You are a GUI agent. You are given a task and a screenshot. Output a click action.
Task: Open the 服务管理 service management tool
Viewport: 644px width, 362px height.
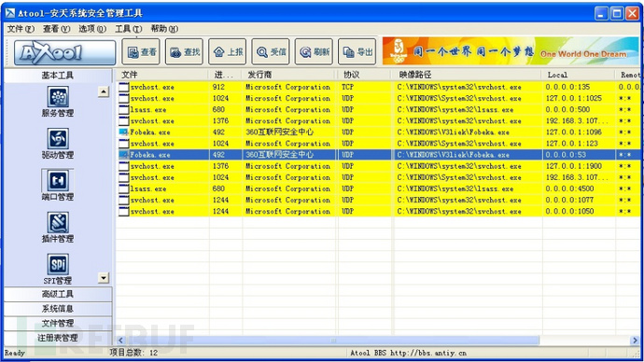tap(58, 102)
